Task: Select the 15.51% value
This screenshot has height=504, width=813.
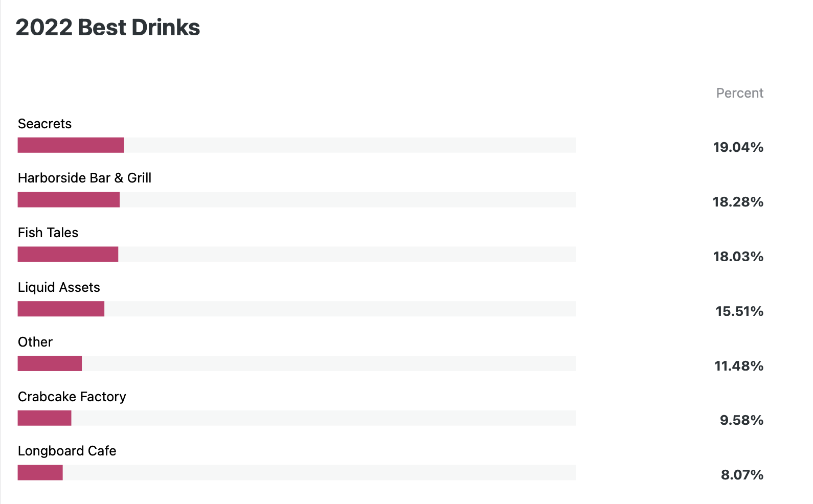Action: [x=739, y=311]
